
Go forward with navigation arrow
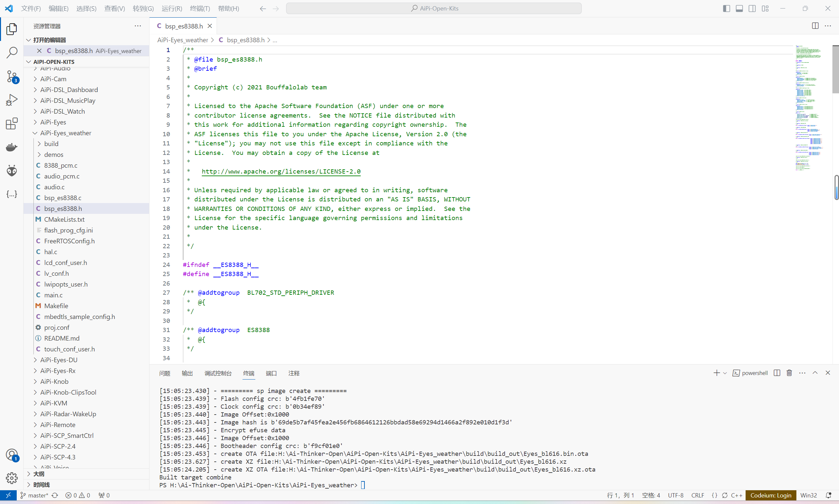[276, 9]
